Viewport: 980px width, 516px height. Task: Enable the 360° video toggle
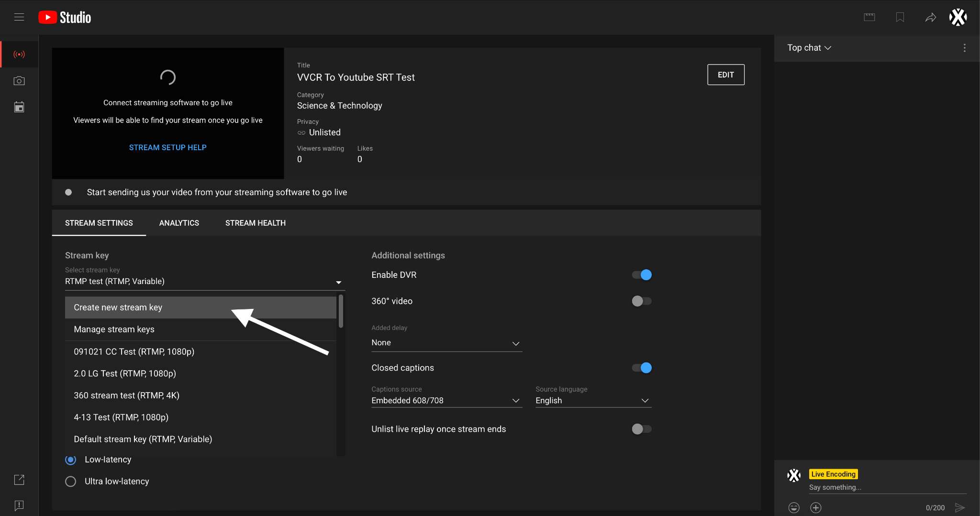click(x=641, y=301)
